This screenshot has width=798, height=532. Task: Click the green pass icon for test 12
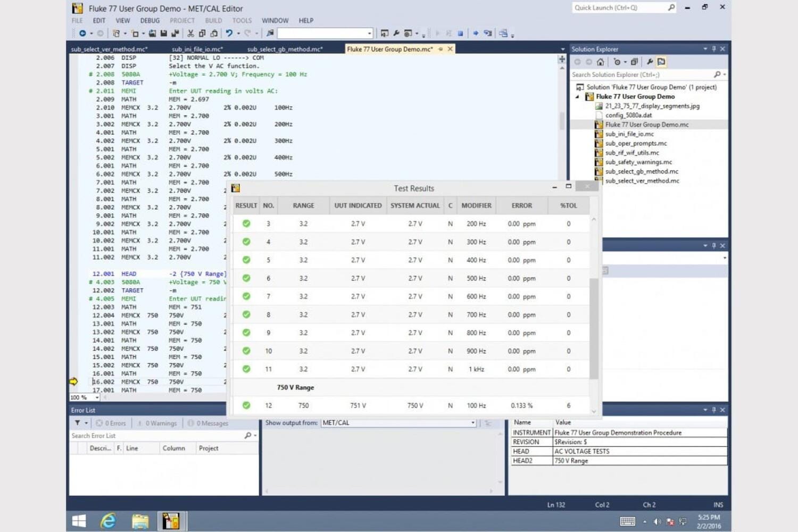coord(246,405)
